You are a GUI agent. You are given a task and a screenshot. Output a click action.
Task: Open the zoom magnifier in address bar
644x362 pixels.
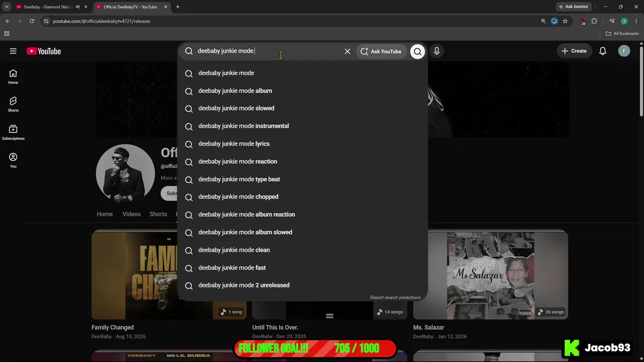(x=543, y=21)
